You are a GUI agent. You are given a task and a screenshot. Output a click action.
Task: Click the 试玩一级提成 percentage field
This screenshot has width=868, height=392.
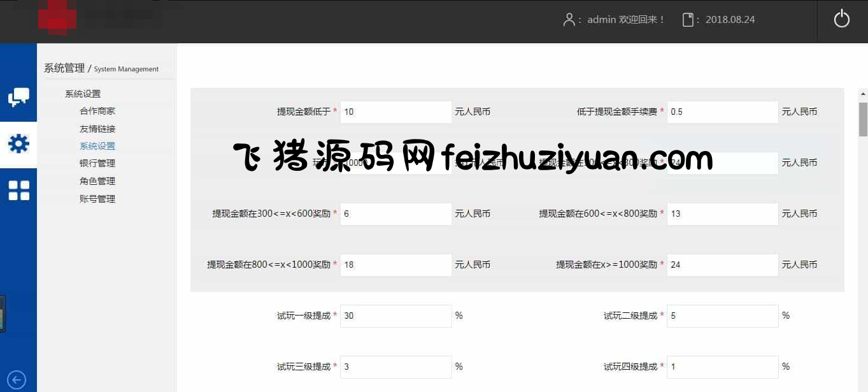click(395, 316)
